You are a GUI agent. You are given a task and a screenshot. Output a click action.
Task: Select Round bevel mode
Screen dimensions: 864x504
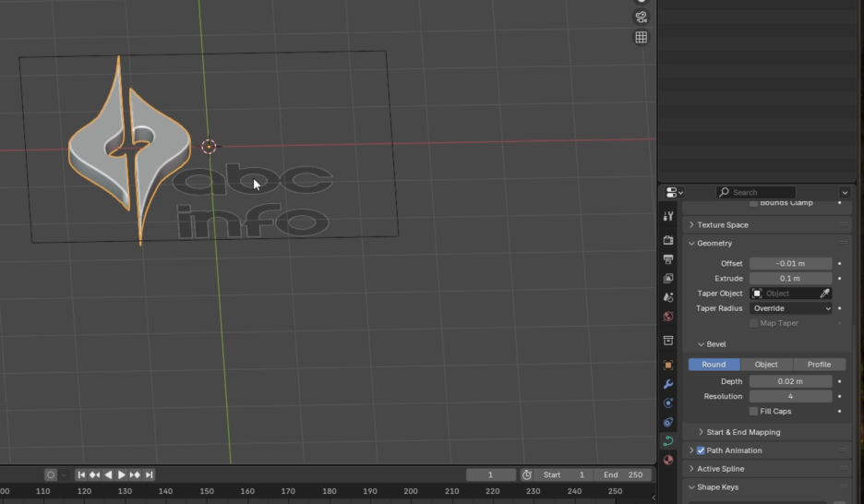coord(714,365)
